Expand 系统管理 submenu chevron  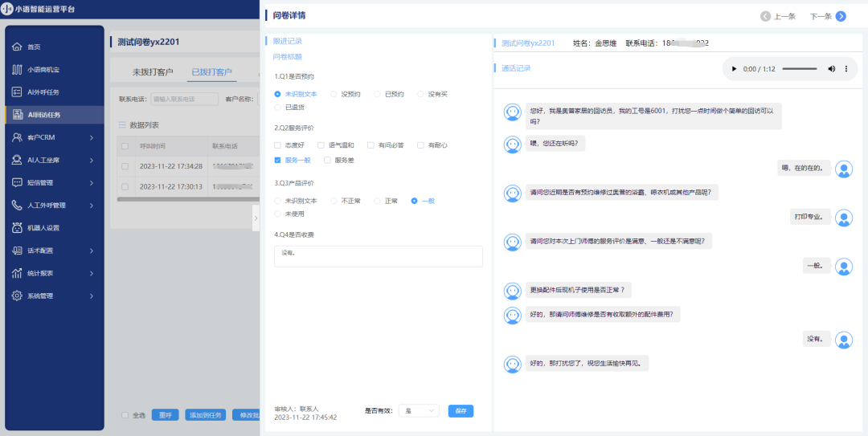point(92,295)
